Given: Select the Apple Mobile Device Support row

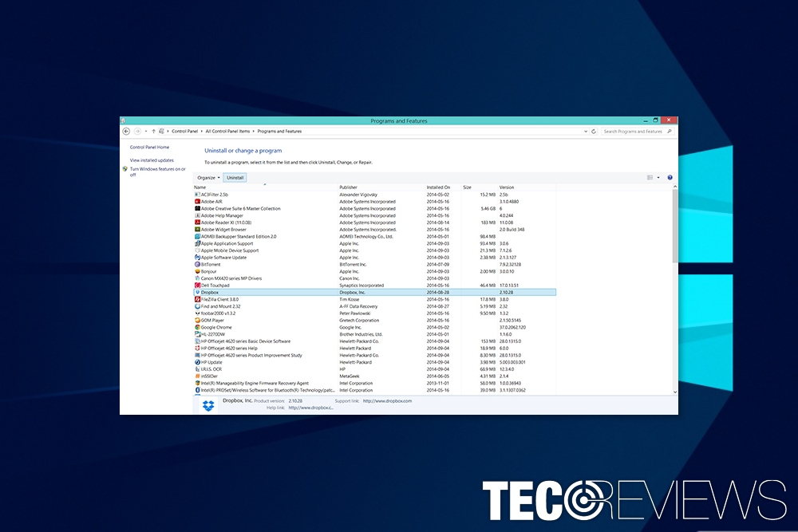Looking at the screenshot, I should [x=374, y=250].
